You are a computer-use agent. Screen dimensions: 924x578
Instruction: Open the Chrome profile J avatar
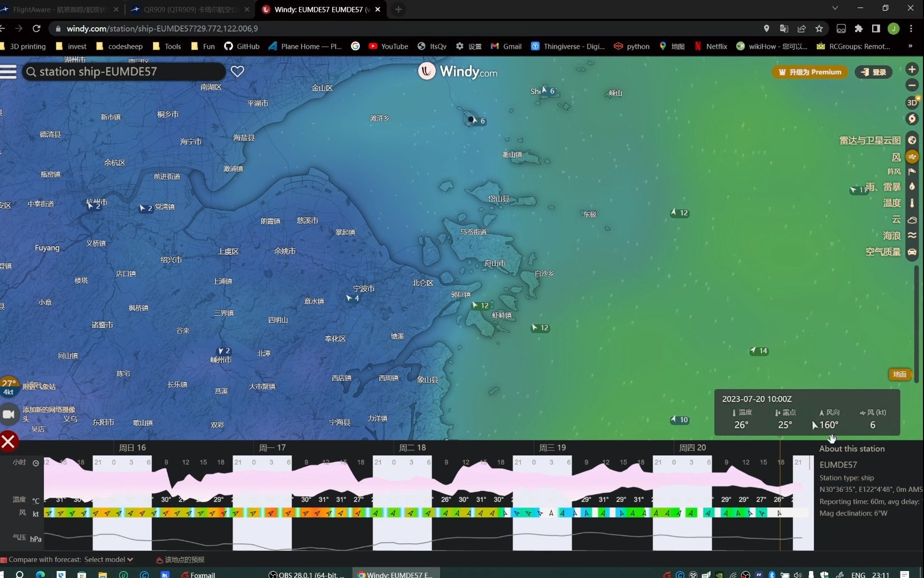pos(894,28)
